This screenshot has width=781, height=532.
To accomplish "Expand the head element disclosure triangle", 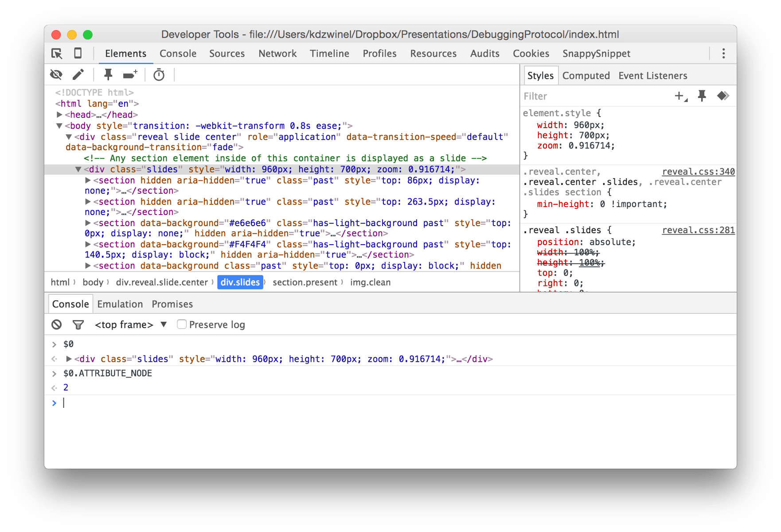I will [60, 114].
